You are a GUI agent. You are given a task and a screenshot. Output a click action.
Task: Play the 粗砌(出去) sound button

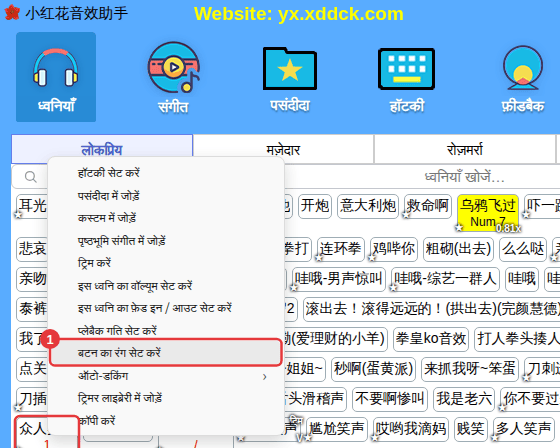(x=458, y=249)
